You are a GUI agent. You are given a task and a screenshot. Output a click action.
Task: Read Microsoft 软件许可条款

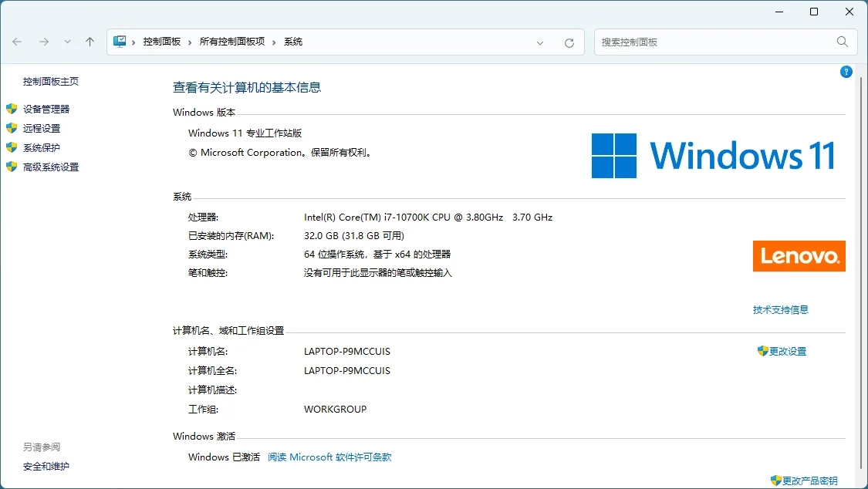coord(329,457)
